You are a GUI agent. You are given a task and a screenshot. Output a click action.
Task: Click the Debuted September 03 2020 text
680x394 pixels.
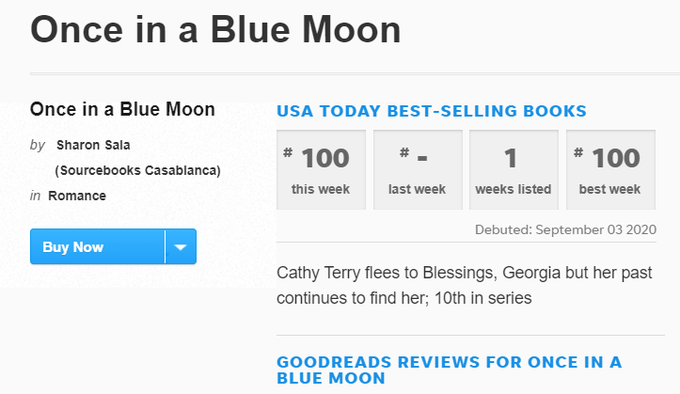pos(566,229)
